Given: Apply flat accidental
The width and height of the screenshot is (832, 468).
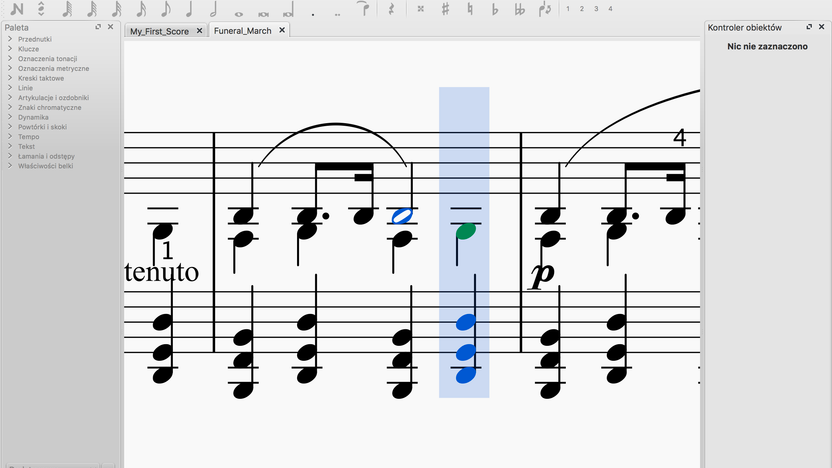Looking at the screenshot, I should (495, 9).
